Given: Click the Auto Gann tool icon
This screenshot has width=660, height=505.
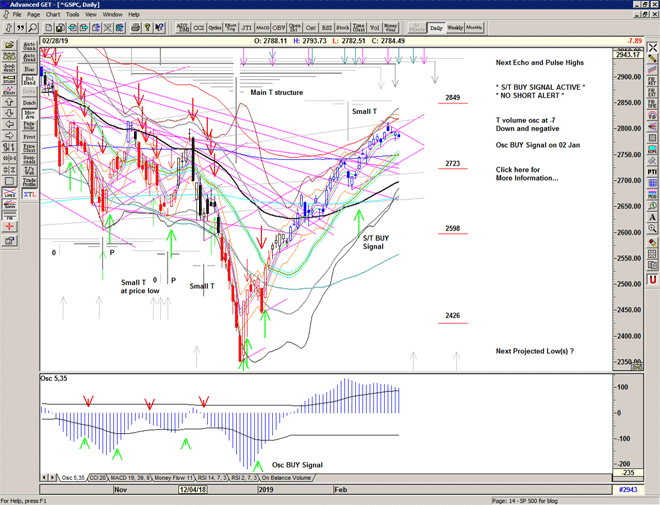Looking at the screenshot, I should click(x=29, y=46).
